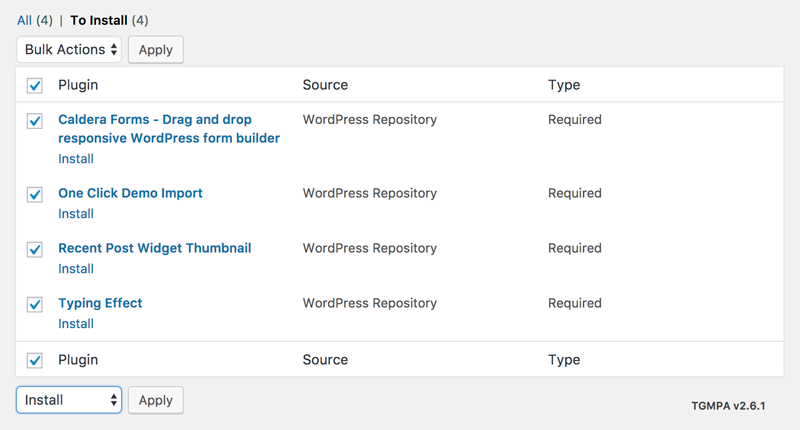Toggle Recent Post Widget Thumbnail checkbox
This screenshot has width=800, height=430.
coord(35,249)
